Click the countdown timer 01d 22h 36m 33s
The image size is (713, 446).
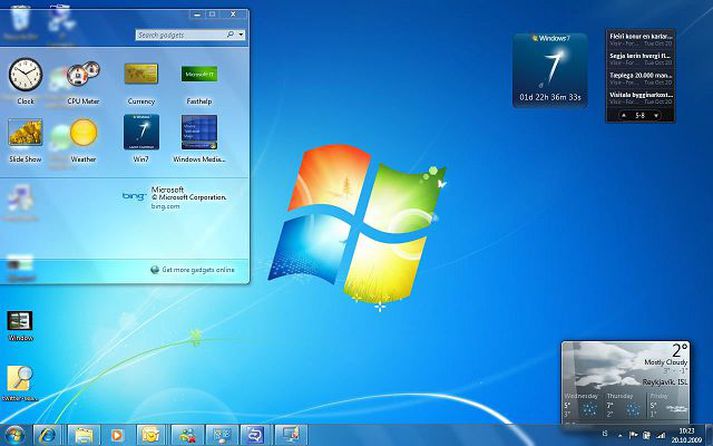(550, 97)
